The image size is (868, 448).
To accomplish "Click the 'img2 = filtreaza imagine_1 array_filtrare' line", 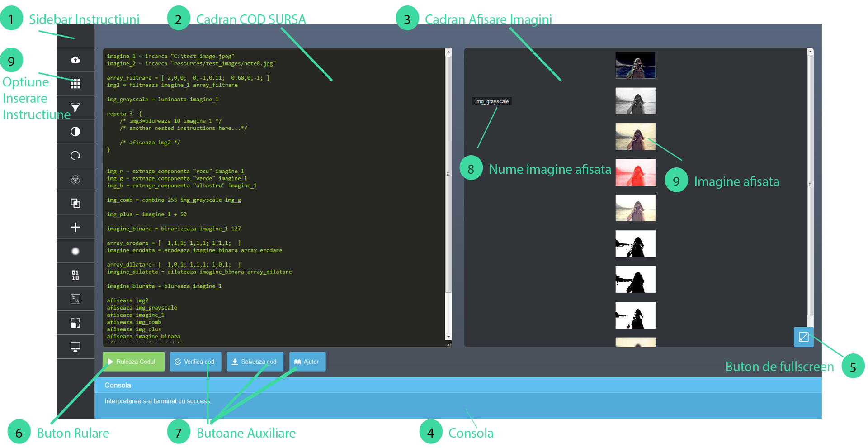I will tap(172, 85).
